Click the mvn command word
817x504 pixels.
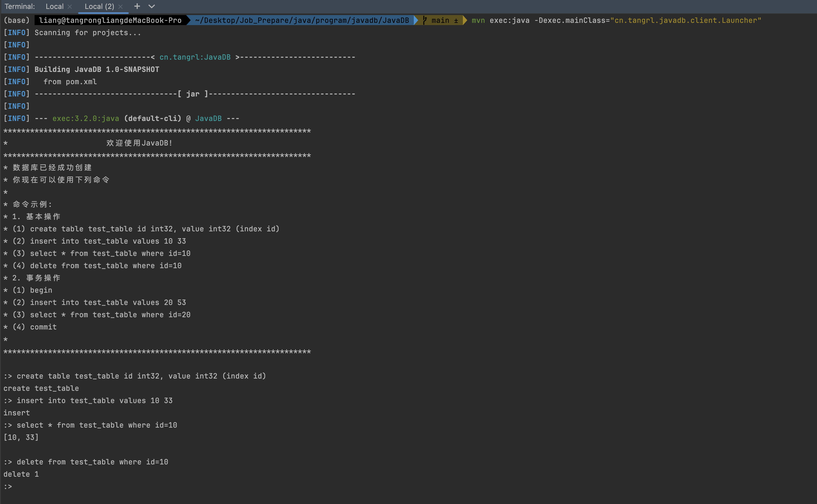click(x=478, y=21)
